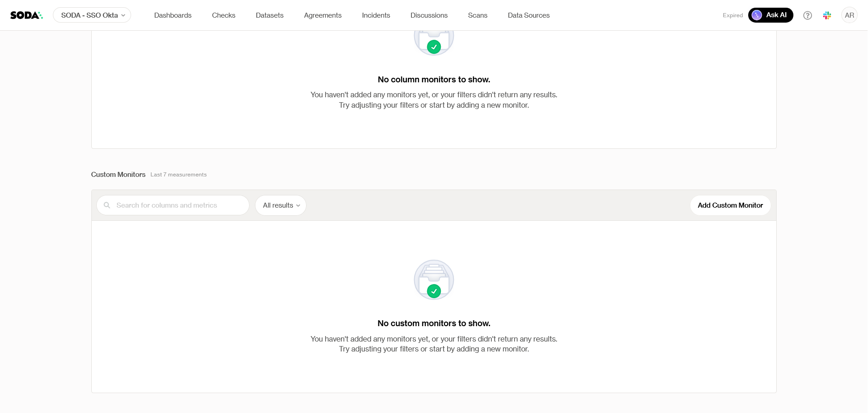The width and height of the screenshot is (868, 413).
Task: Click the SODA logo
Action: click(26, 15)
